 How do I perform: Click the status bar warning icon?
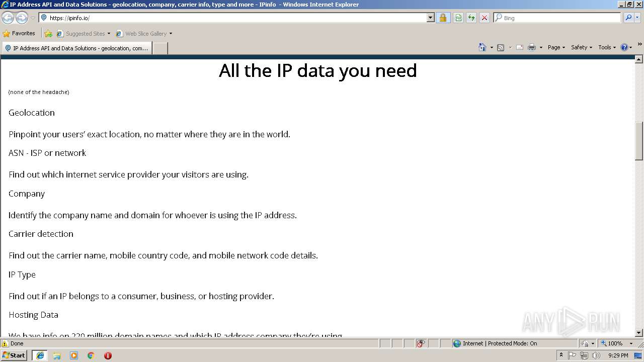(5, 344)
